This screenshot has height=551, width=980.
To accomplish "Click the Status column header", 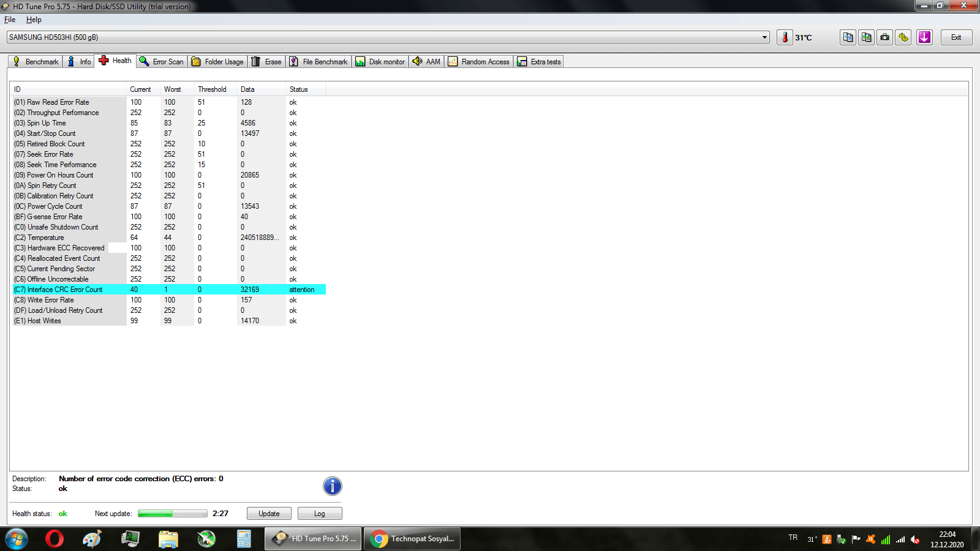I will tap(306, 89).
